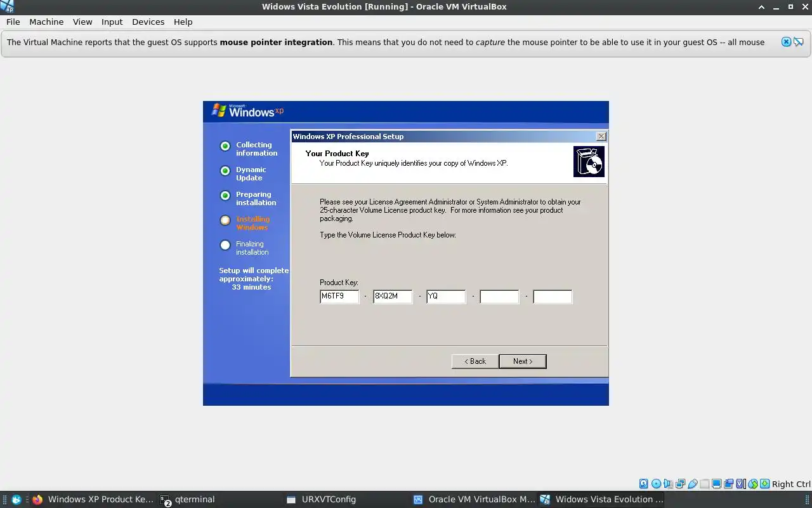Open the display indicator icon
This screenshot has height=508, width=812.
tap(716, 484)
